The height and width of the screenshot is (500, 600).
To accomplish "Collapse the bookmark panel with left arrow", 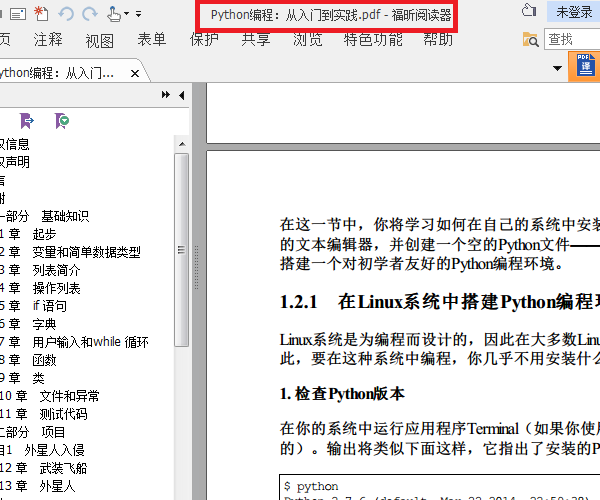I will 182,95.
